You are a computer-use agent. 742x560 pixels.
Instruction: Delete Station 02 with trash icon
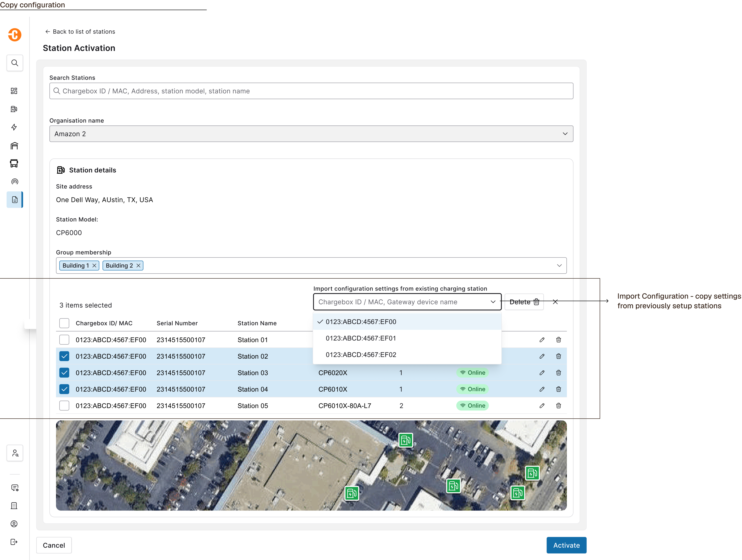[x=559, y=356]
